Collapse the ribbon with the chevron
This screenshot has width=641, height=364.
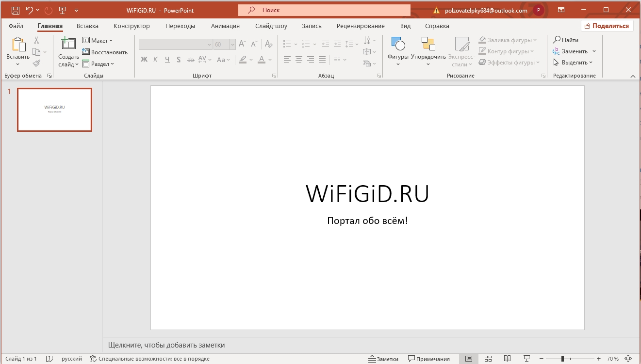[x=633, y=76]
